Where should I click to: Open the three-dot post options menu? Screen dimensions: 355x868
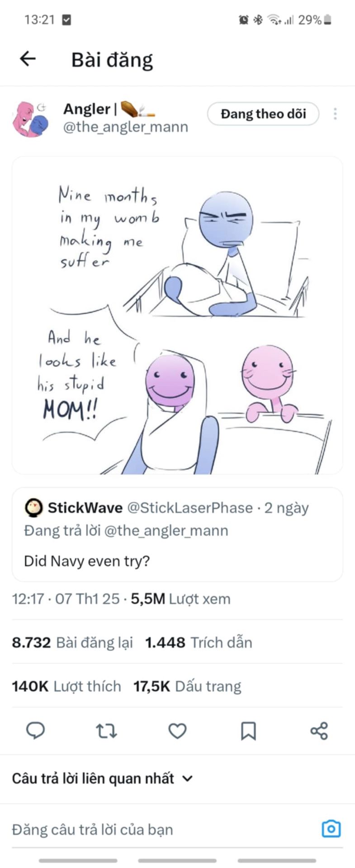tap(335, 114)
